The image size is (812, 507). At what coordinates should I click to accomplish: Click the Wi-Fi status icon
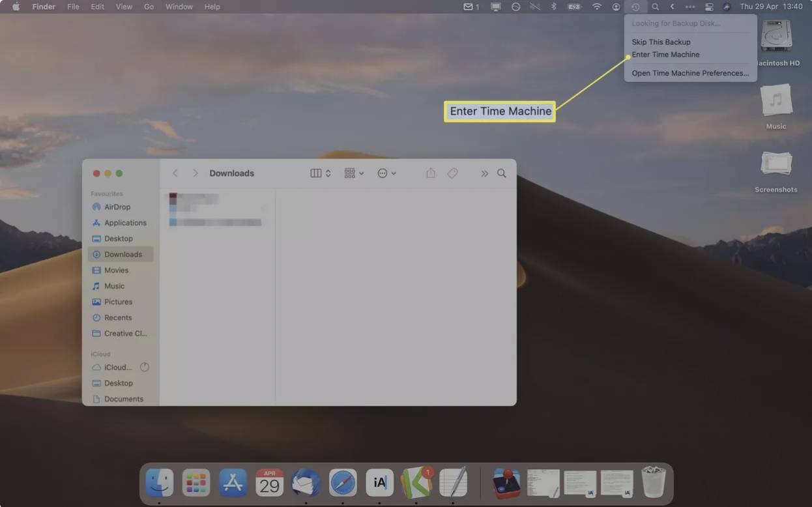click(x=596, y=7)
